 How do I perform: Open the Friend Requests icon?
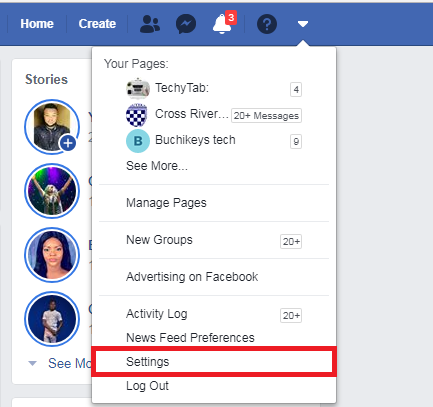point(150,24)
